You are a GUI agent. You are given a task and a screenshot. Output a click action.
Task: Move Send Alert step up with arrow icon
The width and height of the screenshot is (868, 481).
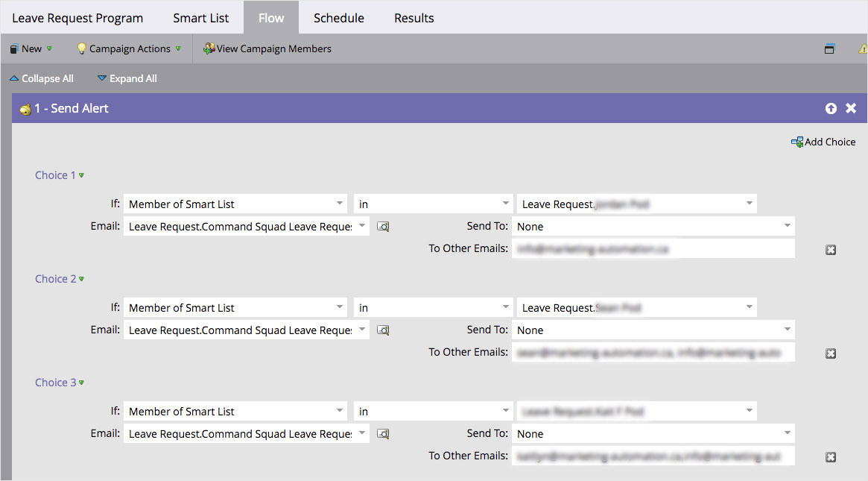coord(831,109)
